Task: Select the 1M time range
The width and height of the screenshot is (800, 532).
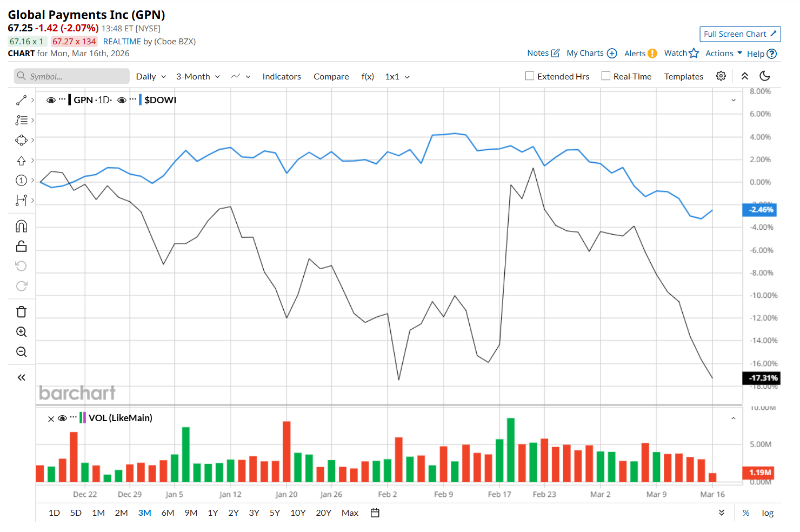Action: pos(98,513)
